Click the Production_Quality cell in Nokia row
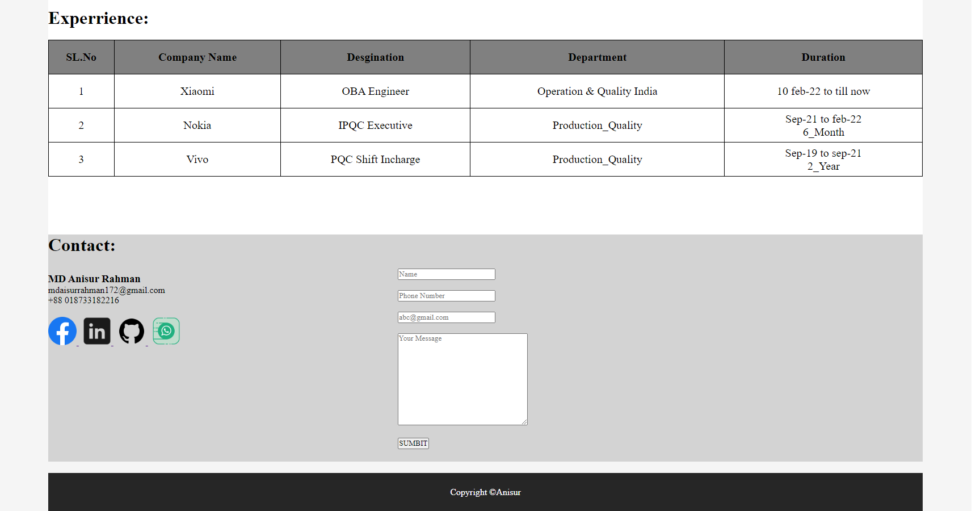Screen dimensions: 980x511 (598, 125)
